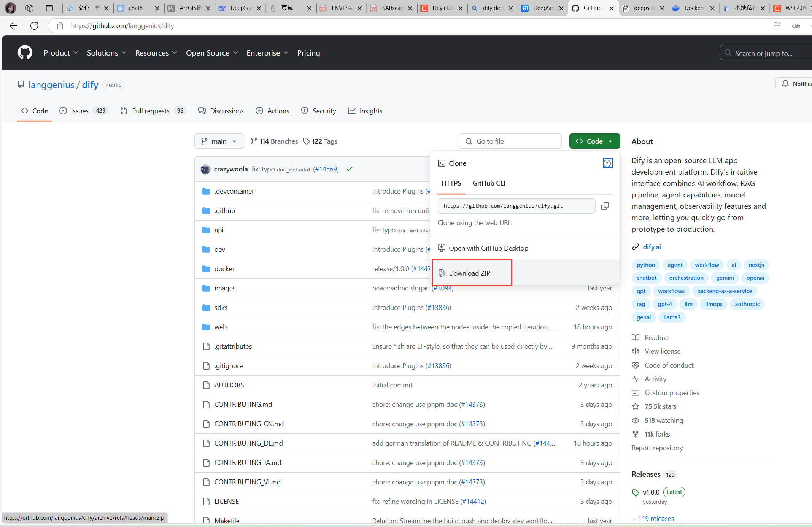Open the Open Source menu

(x=211, y=53)
